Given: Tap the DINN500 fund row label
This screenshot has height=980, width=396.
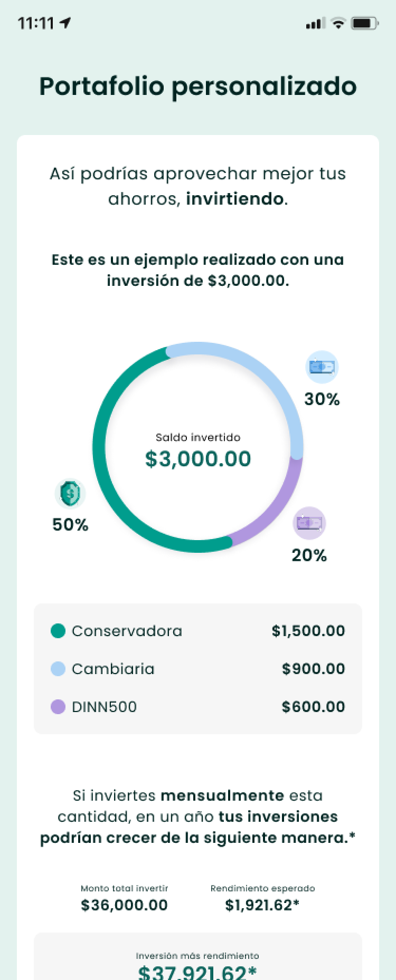Looking at the screenshot, I should pyautogui.click(x=104, y=707).
